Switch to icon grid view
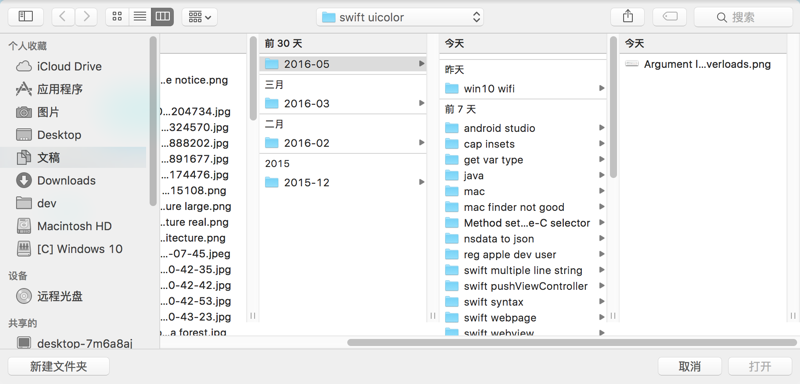 [x=117, y=17]
